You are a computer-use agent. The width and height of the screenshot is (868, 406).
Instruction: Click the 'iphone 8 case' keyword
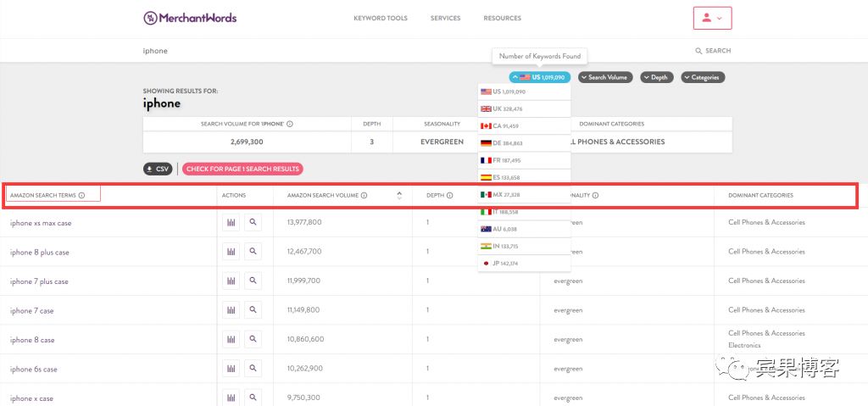[x=32, y=340]
